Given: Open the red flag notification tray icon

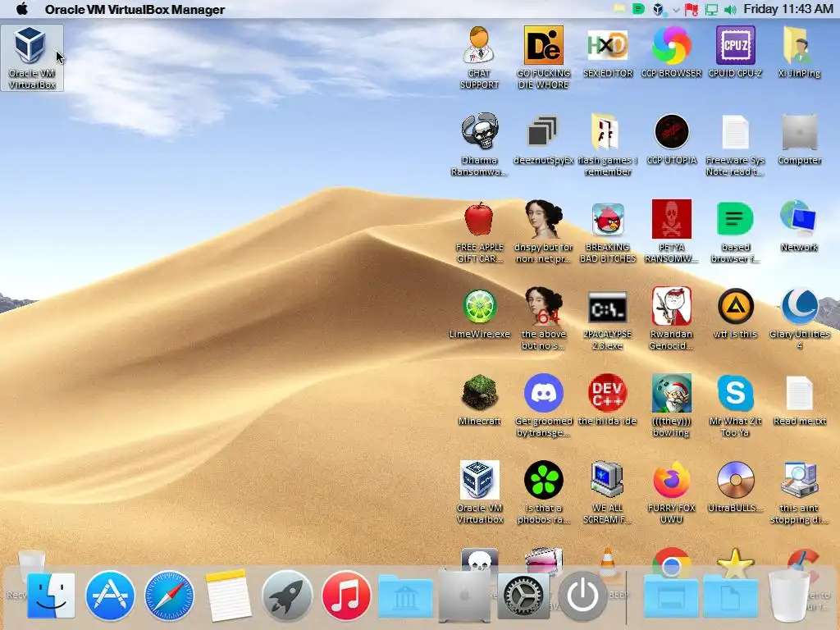Looking at the screenshot, I should click(692, 9).
